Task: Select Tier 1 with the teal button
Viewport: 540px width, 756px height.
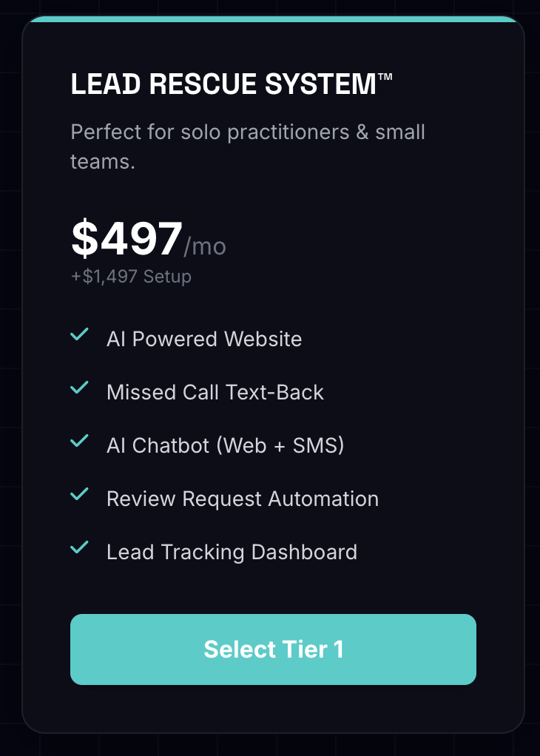Action: tap(274, 649)
